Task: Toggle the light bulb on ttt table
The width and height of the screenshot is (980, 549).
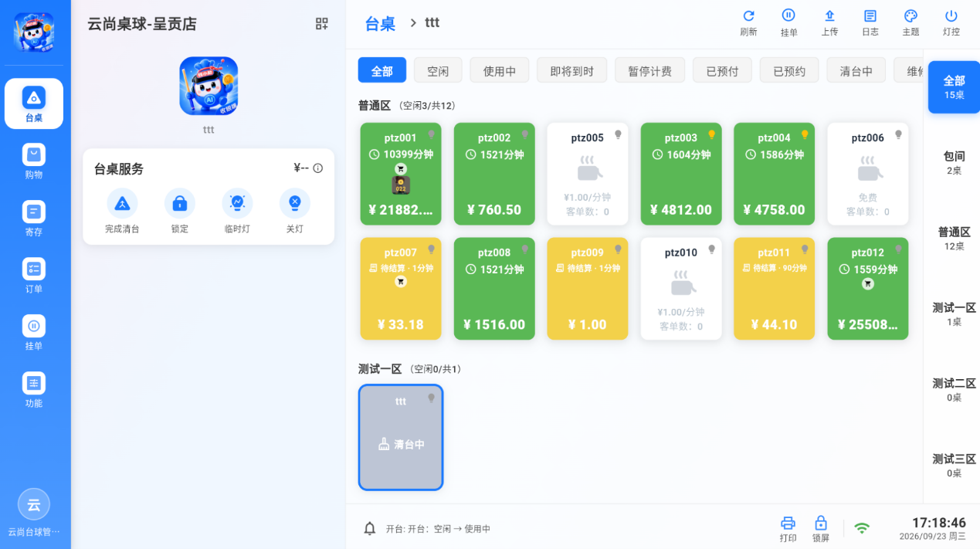Action: pyautogui.click(x=431, y=398)
